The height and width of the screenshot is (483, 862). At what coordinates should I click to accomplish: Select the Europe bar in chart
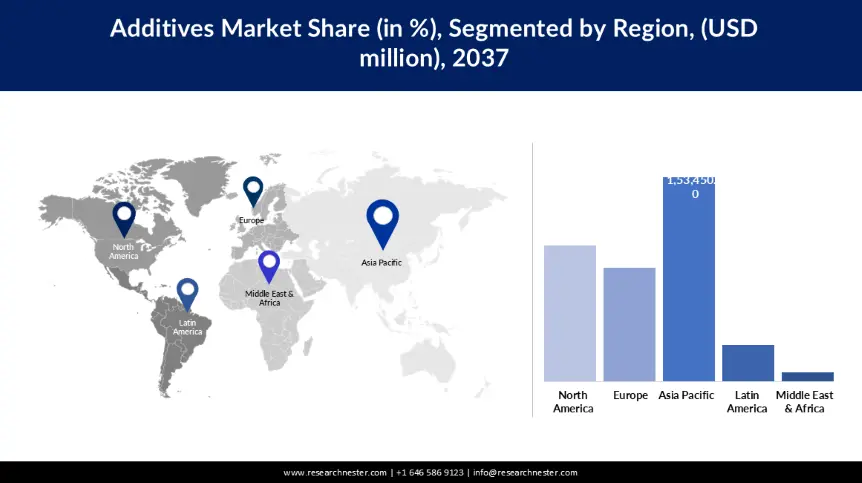[x=629, y=324]
